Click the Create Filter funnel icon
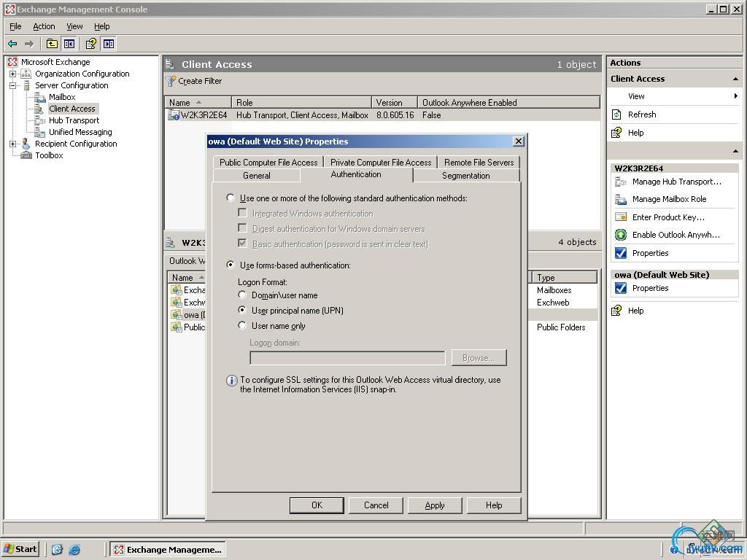This screenshot has width=747, height=560. click(x=171, y=82)
